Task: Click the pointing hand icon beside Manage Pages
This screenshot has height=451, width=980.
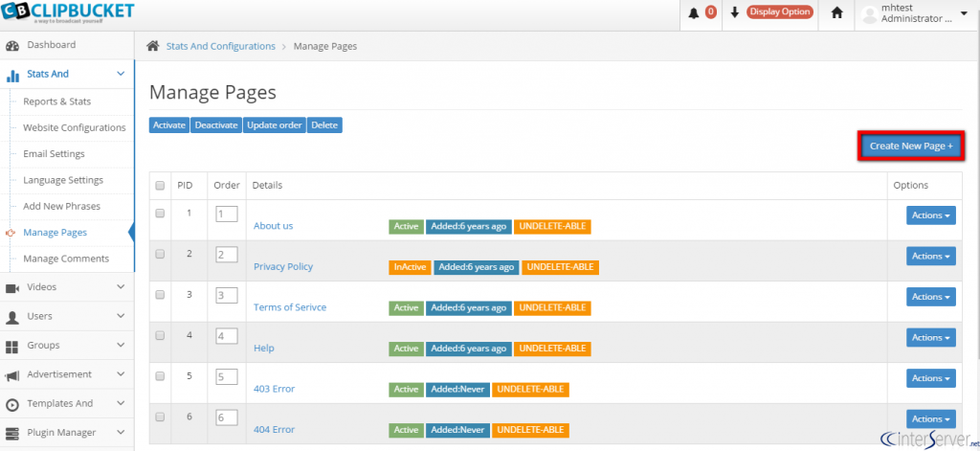Action: 10,233
